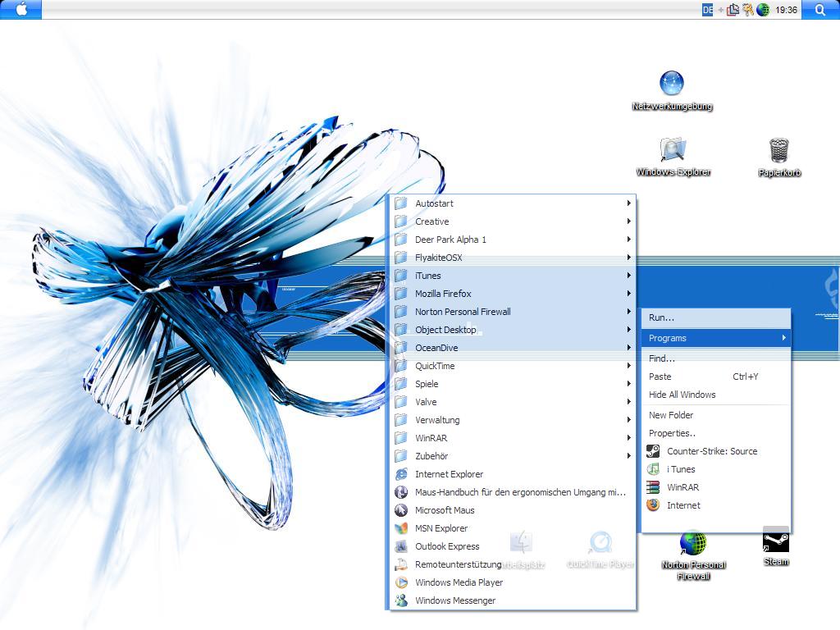This screenshot has width=840, height=630.
Task: Open the WinRAR programs folder
Action: pyautogui.click(x=513, y=438)
